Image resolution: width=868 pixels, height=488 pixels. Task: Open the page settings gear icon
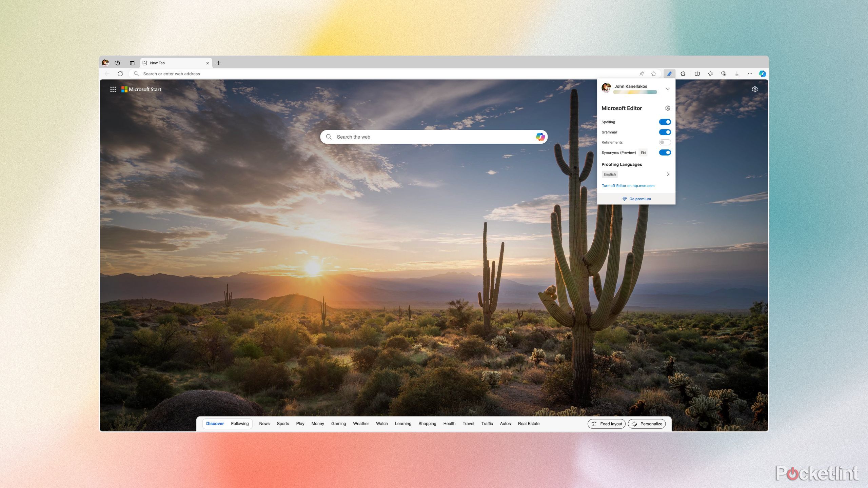click(755, 89)
